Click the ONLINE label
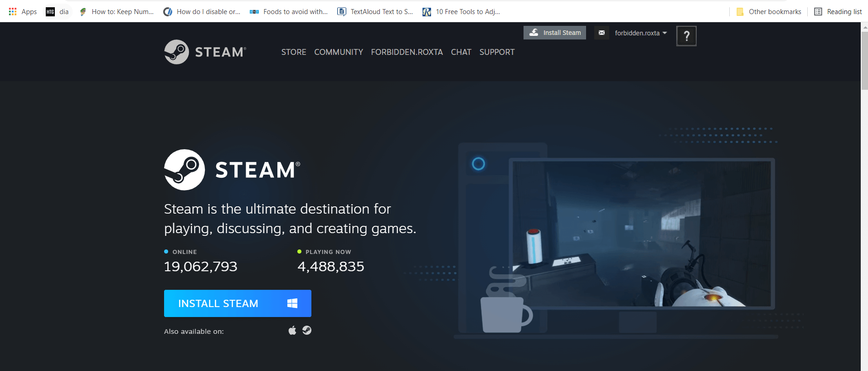Viewport: 868px width, 371px height. click(184, 252)
